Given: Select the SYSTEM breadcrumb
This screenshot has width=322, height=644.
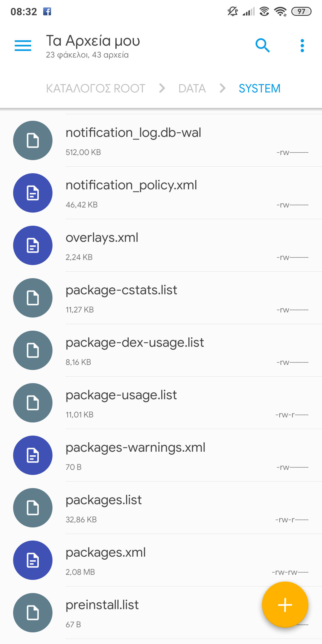Looking at the screenshot, I should click(x=259, y=89).
